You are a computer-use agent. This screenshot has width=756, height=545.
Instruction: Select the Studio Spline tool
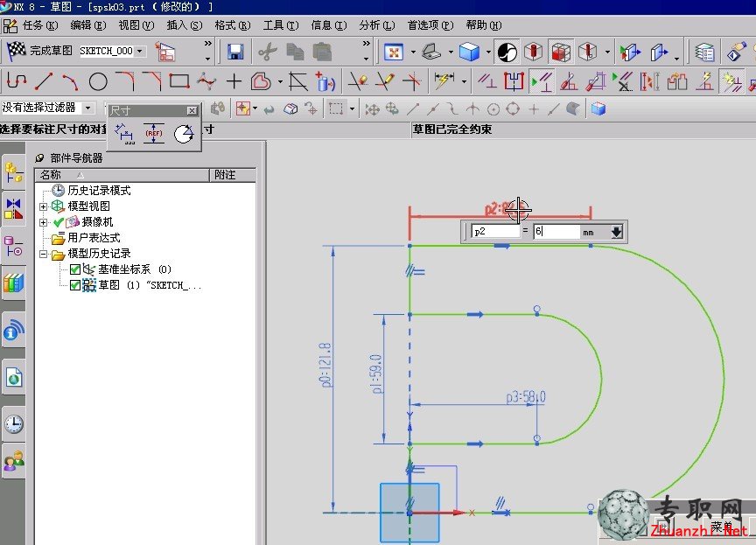pos(206,81)
